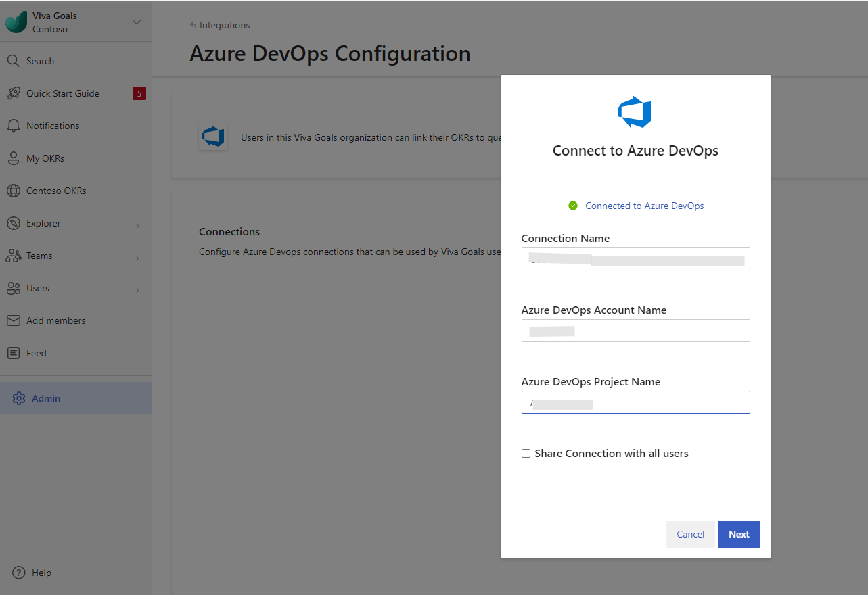868x595 pixels.
Task: Click the Search magnifier icon in sidebar
Action: tap(13, 61)
